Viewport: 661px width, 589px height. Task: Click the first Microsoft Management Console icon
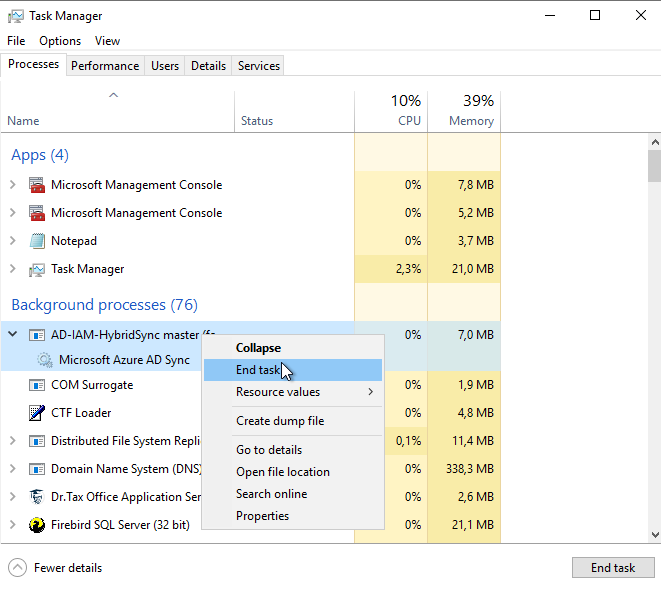[37, 185]
